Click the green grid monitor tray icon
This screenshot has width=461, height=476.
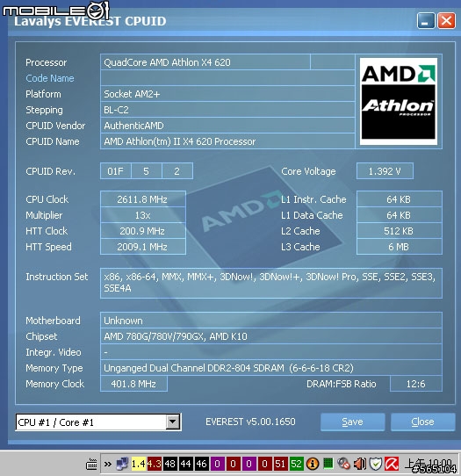tap(328, 464)
